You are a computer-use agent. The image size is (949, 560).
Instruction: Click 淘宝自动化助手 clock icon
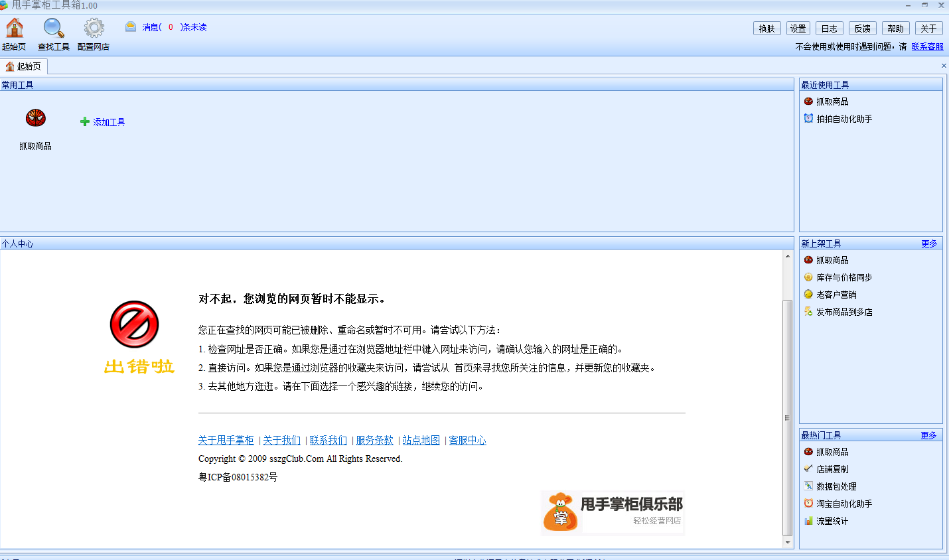tap(808, 504)
